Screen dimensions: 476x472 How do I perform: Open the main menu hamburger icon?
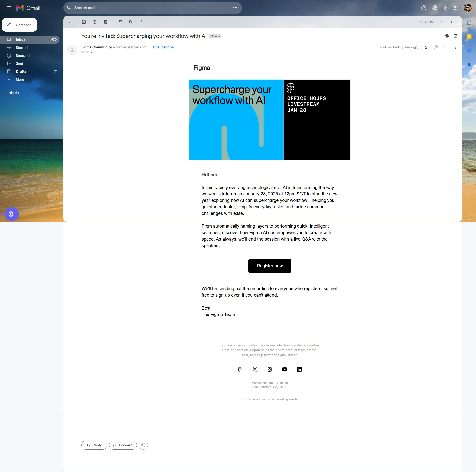[x=9, y=8]
